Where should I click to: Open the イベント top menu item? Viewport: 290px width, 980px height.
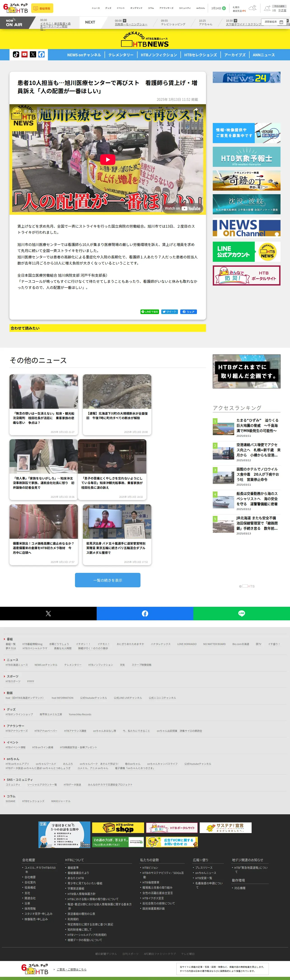[x=120, y=8]
